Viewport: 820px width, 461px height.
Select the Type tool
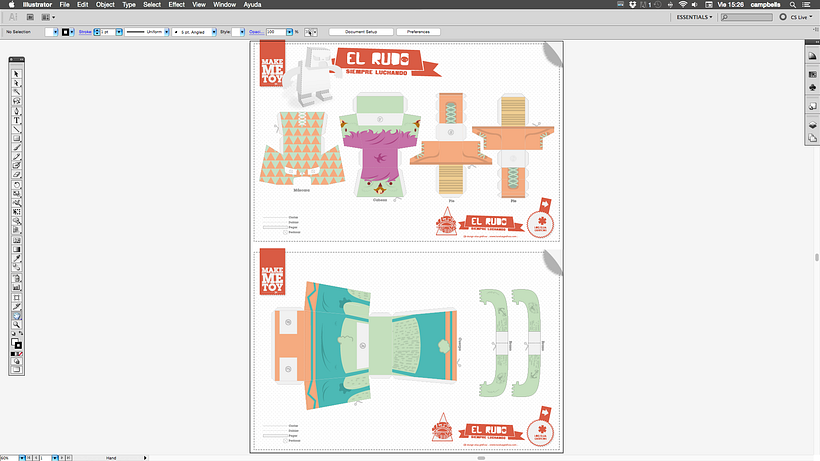click(16, 120)
